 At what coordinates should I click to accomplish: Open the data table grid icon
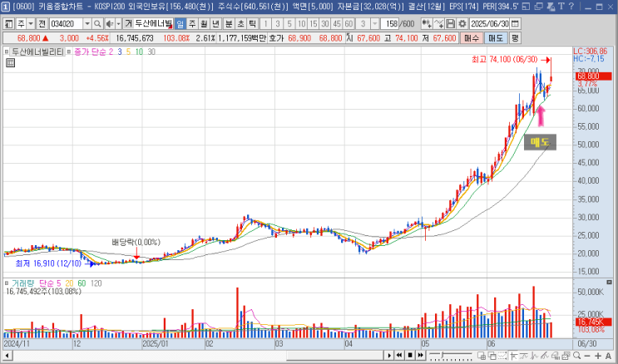10,62
